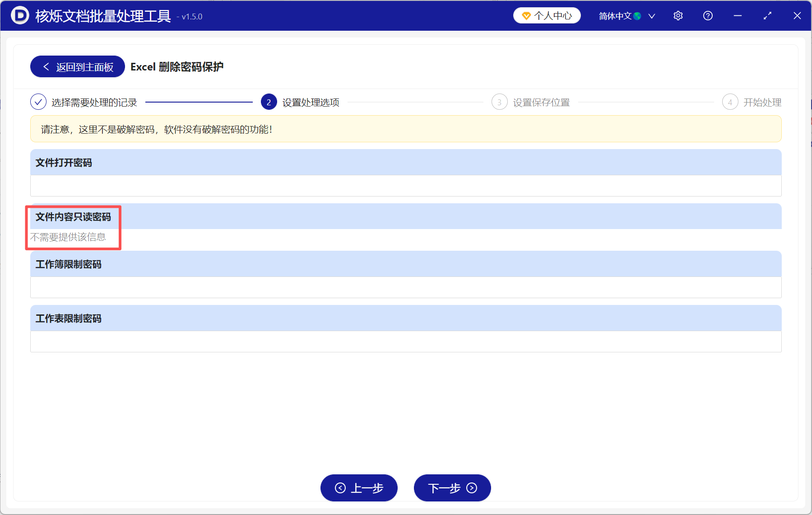
Task: Click 返回到主面板 to return to main panel
Action: (77, 66)
